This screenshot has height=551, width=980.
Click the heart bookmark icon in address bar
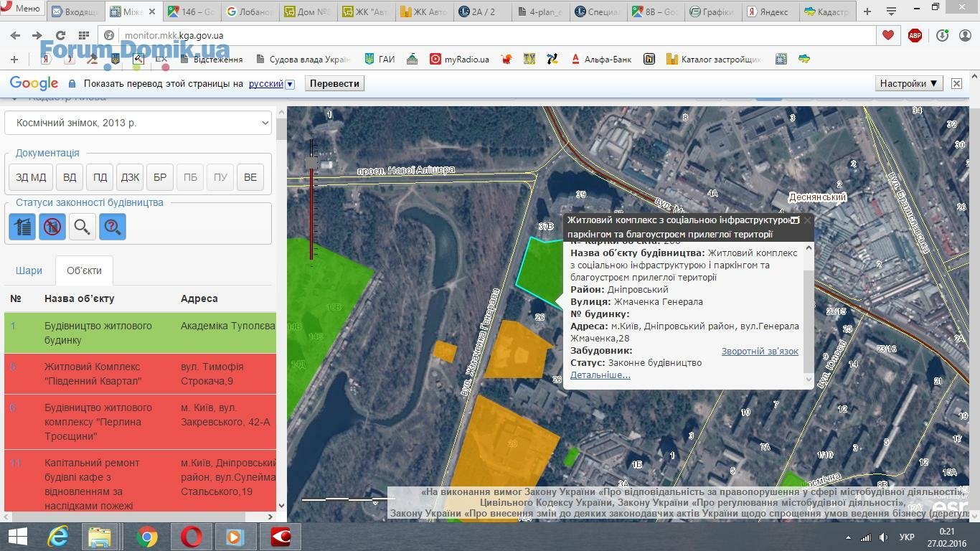(x=888, y=35)
